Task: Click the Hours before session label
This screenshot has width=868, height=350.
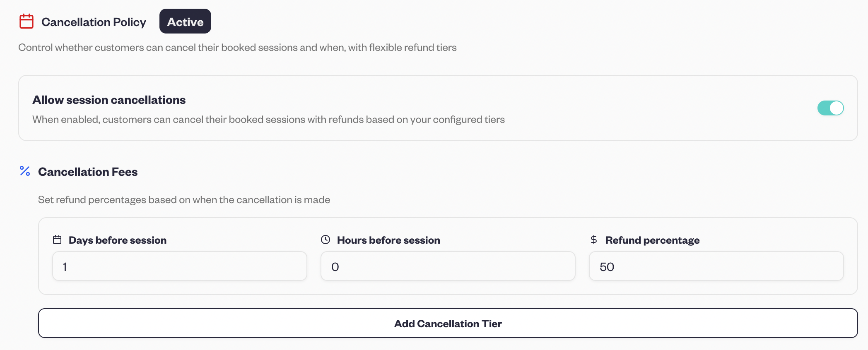Action: [388, 240]
